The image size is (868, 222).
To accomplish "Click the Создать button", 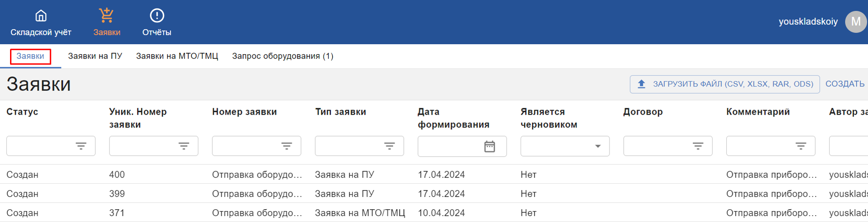I will (x=845, y=84).
